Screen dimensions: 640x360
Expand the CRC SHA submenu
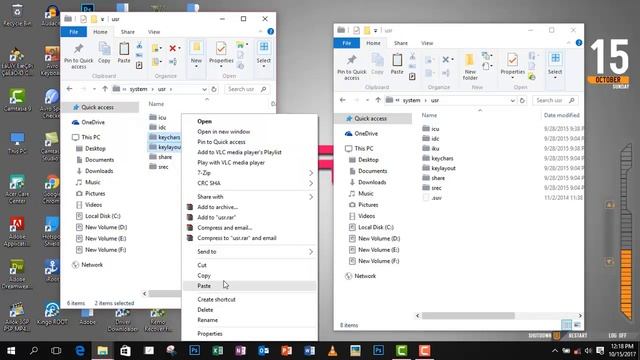(x=249, y=183)
